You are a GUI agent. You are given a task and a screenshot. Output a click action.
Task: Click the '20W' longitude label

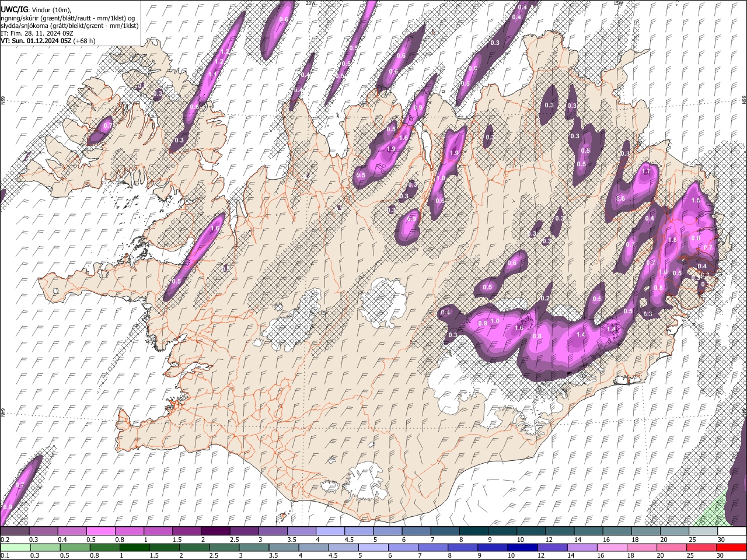click(310, 3)
